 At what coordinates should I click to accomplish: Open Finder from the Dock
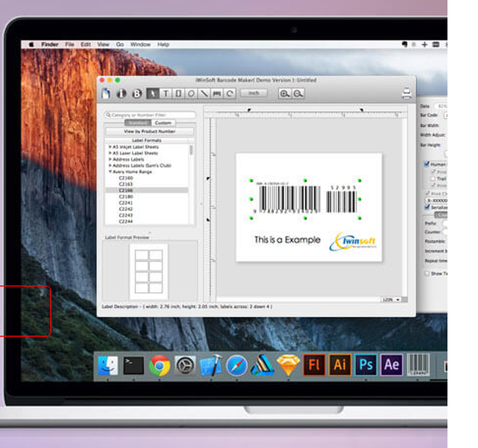(x=108, y=365)
